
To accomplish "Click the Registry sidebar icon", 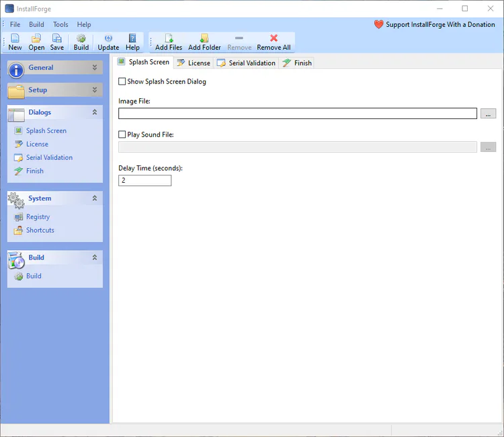I will pyautogui.click(x=18, y=216).
